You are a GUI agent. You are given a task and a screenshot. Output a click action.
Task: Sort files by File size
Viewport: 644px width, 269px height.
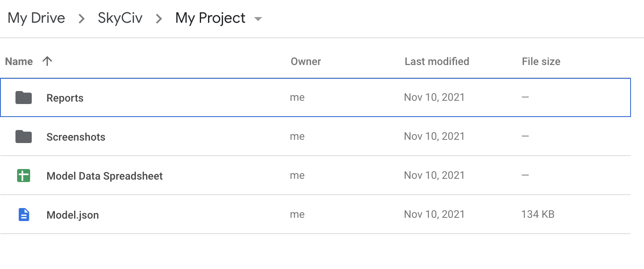pyautogui.click(x=541, y=61)
